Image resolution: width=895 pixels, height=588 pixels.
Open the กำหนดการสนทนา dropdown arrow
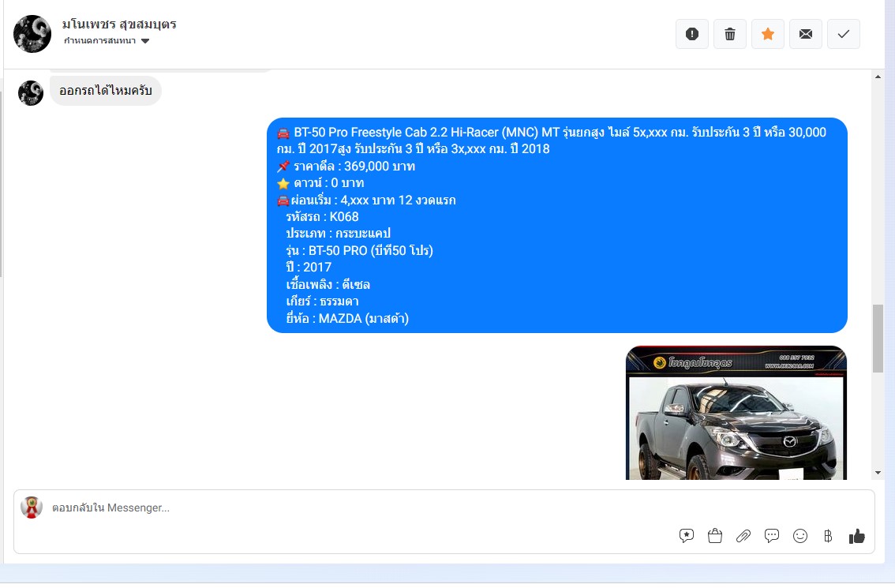[x=145, y=41]
